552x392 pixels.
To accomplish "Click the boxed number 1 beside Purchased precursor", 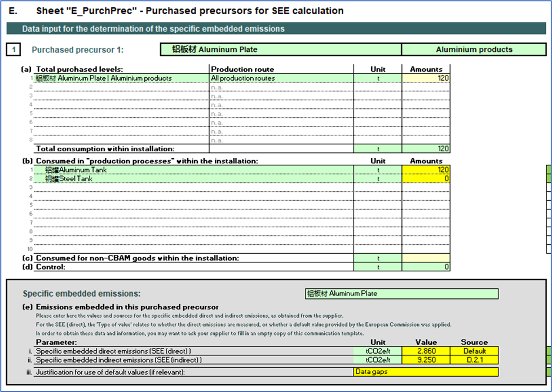I will coord(14,50).
